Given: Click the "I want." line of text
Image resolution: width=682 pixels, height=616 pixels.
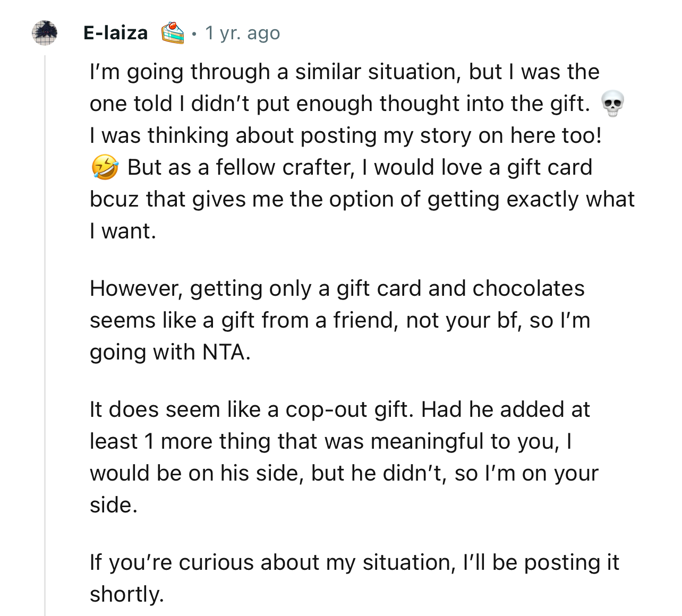Looking at the screenshot, I should pos(123,231).
